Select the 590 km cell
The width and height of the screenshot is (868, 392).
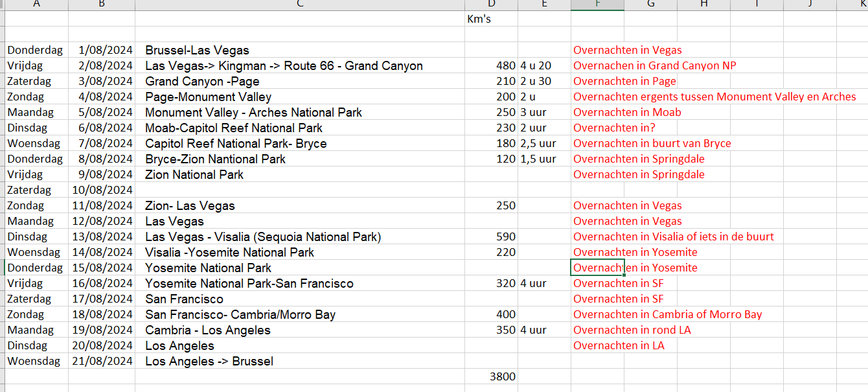tap(505, 236)
